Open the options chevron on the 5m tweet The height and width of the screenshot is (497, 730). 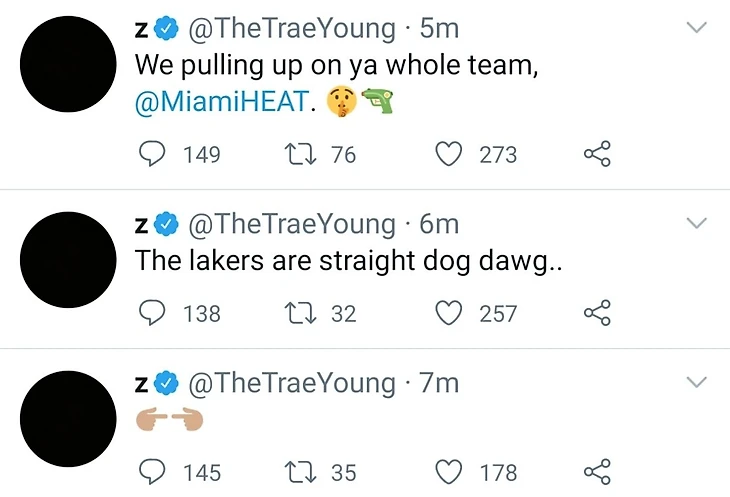[696, 29]
